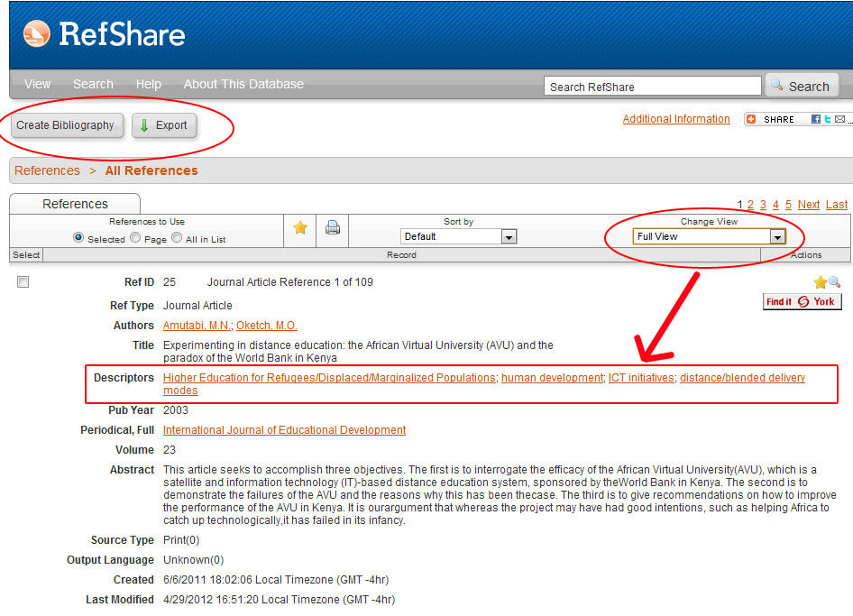Click the Export button
Image resolution: width=853 pixels, height=616 pixels.
(164, 125)
